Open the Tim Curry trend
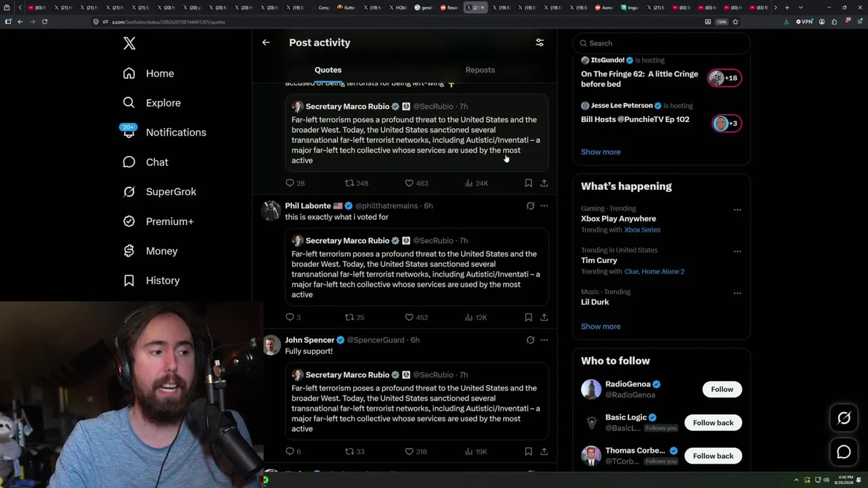The width and height of the screenshot is (868, 488). (599, 260)
